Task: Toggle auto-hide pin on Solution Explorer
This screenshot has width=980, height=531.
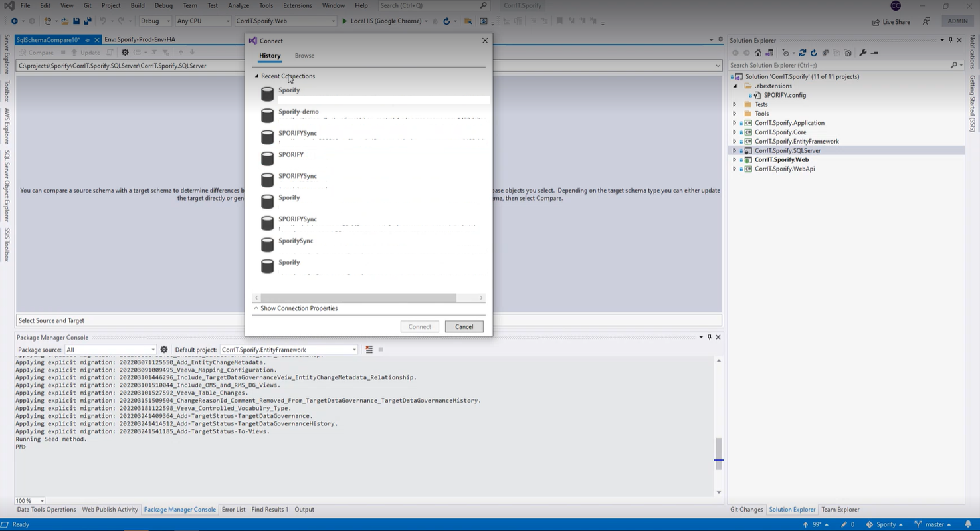Action: [950, 40]
